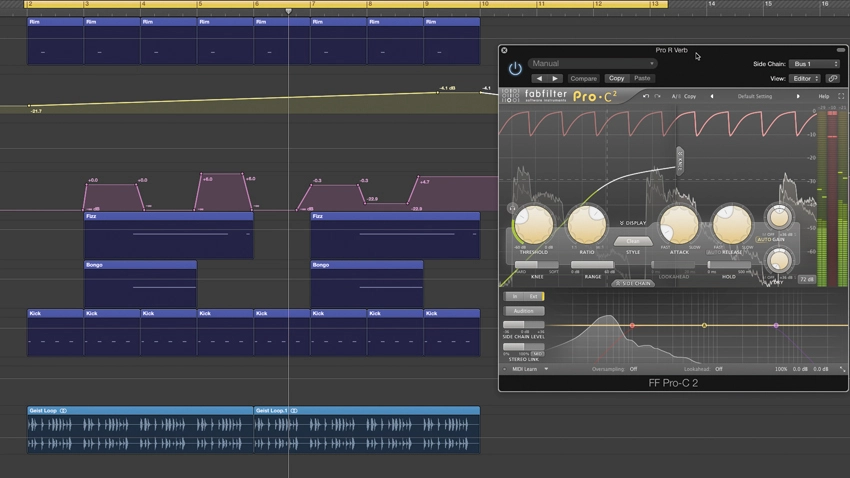Select the next FabFilter preset arrow
Screen dimensions: 850x478
798,96
